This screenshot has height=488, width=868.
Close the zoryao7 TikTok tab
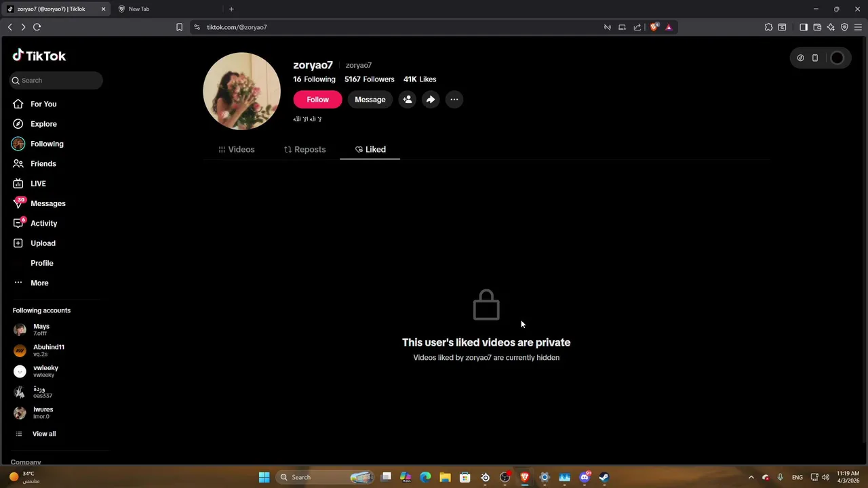(x=104, y=9)
